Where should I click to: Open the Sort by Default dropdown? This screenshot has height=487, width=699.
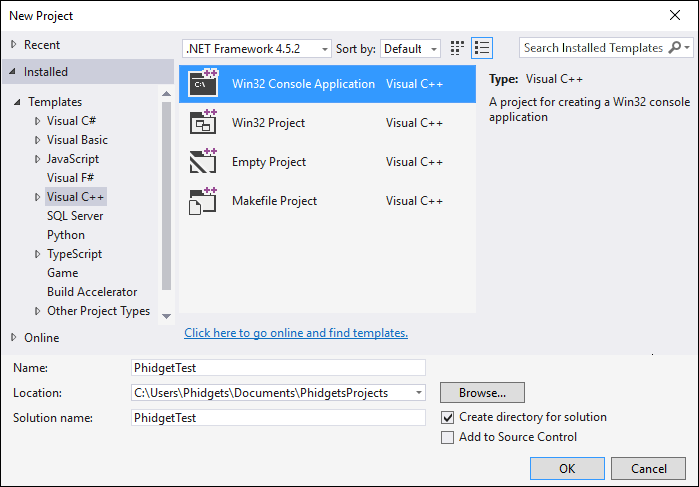[x=410, y=48]
